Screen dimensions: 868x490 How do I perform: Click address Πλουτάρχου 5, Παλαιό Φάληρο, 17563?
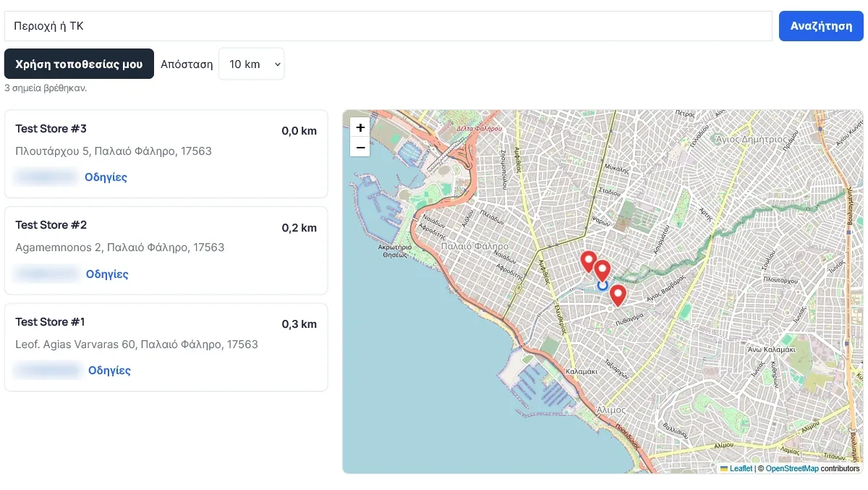click(114, 151)
